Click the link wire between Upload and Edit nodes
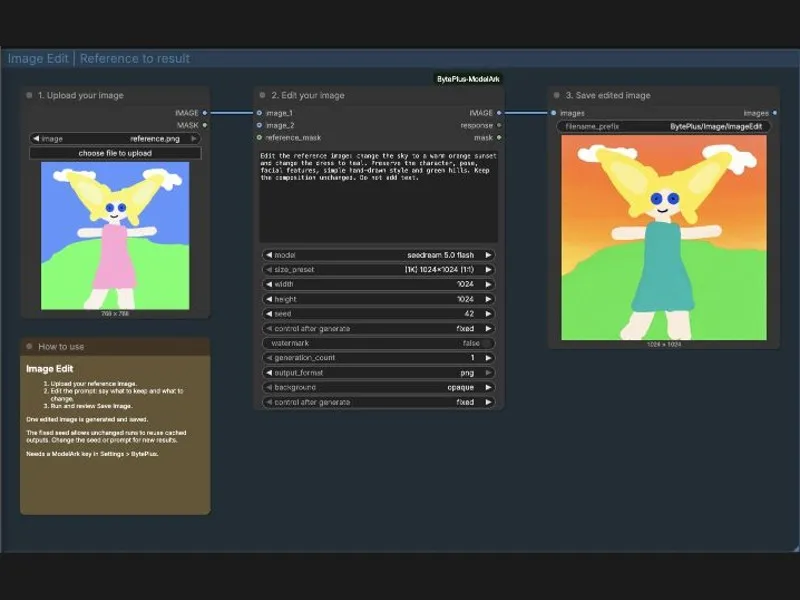Image resolution: width=800 pixels, height=600 pixels. (232, 113)
